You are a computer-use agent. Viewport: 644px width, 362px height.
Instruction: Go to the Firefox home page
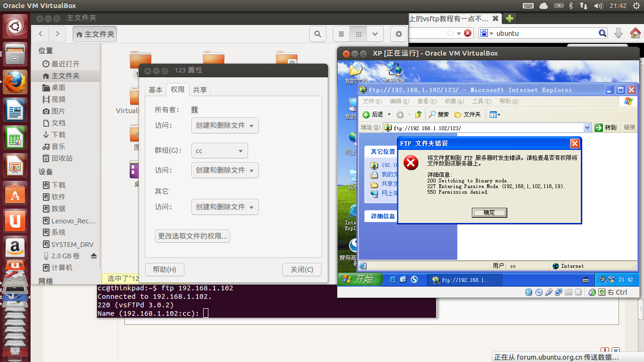pos(635,33)
